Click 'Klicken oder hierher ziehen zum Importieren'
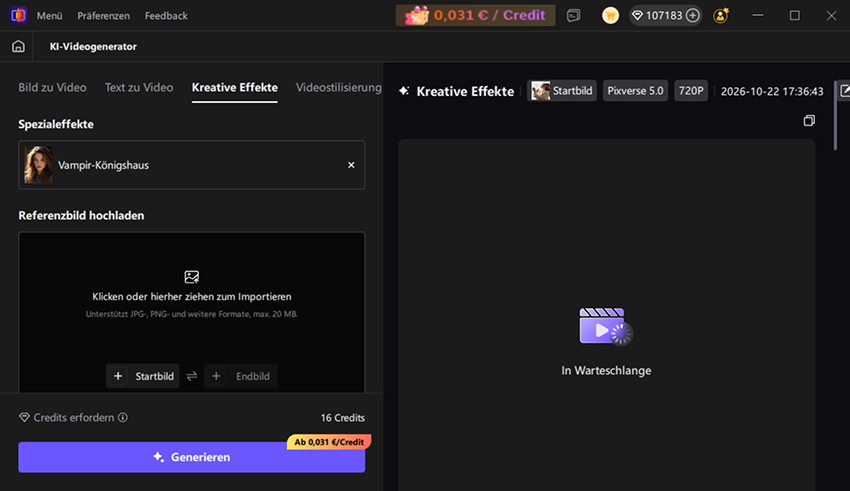 192,296
